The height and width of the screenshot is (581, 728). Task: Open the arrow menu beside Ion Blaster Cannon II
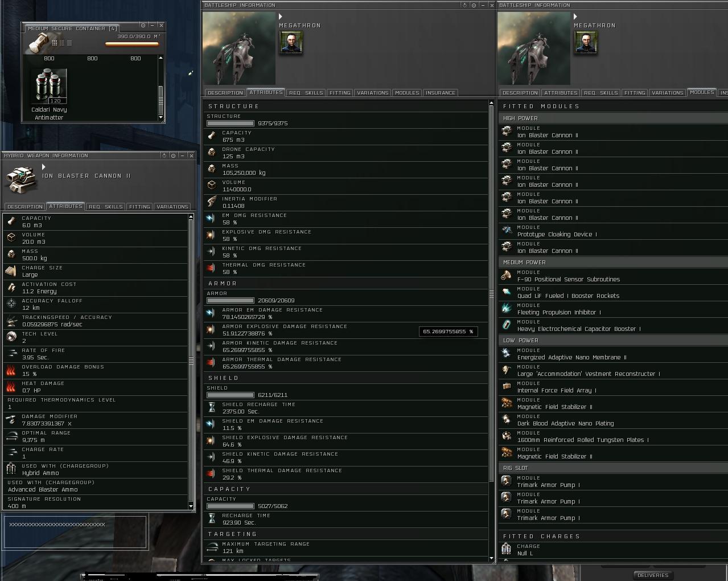click(44, 167)
